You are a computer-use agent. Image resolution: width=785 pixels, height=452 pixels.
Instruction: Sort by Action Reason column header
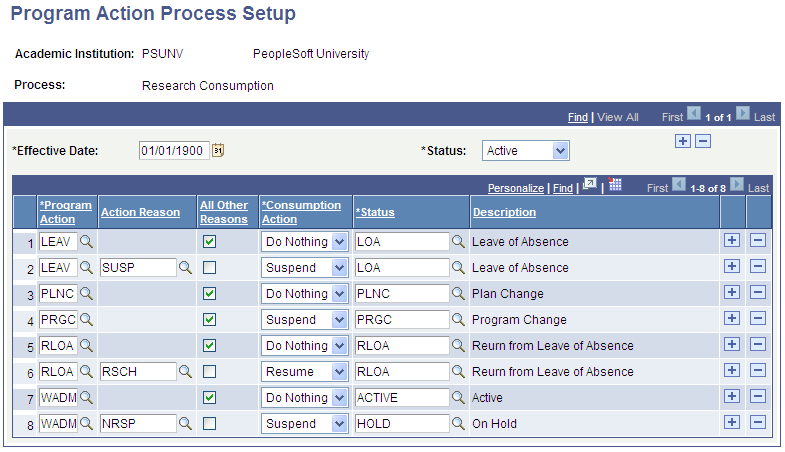tap(140, 212)
